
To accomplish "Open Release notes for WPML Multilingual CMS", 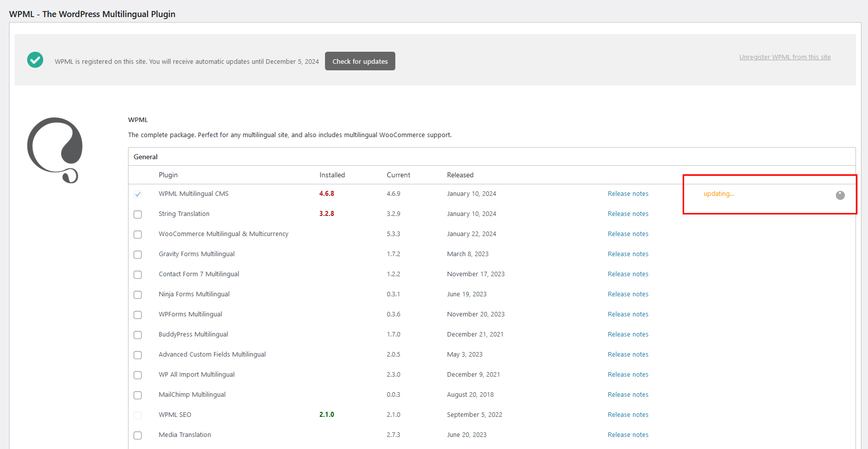I will [628, 194].
